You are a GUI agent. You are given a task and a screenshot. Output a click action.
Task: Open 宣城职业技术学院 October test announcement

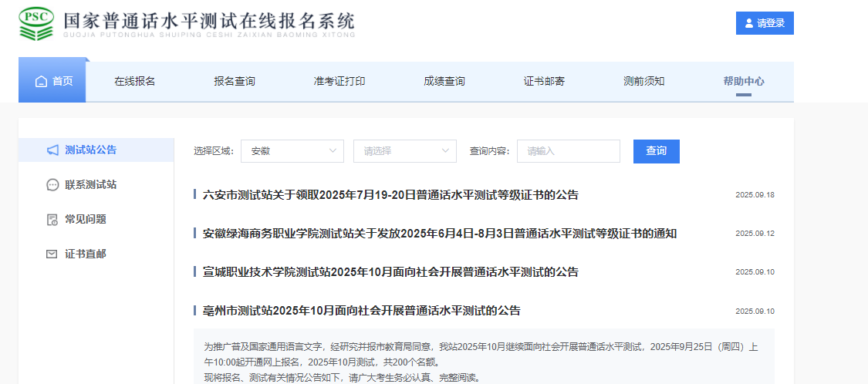pyautogui.click(x=390, y=272)
